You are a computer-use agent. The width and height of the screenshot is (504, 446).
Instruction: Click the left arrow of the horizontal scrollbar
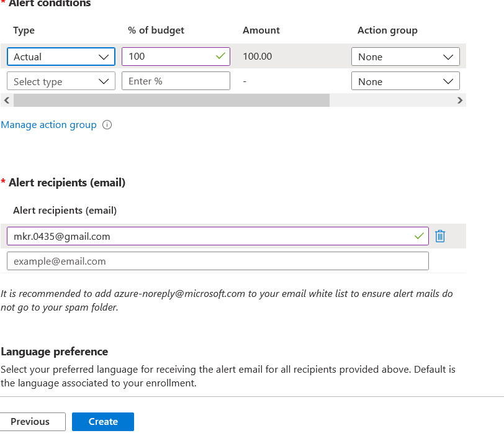coord(7,101)
